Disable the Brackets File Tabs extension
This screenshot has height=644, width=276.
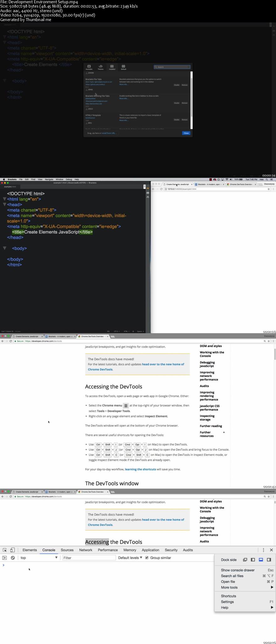(x=176, y=85)
